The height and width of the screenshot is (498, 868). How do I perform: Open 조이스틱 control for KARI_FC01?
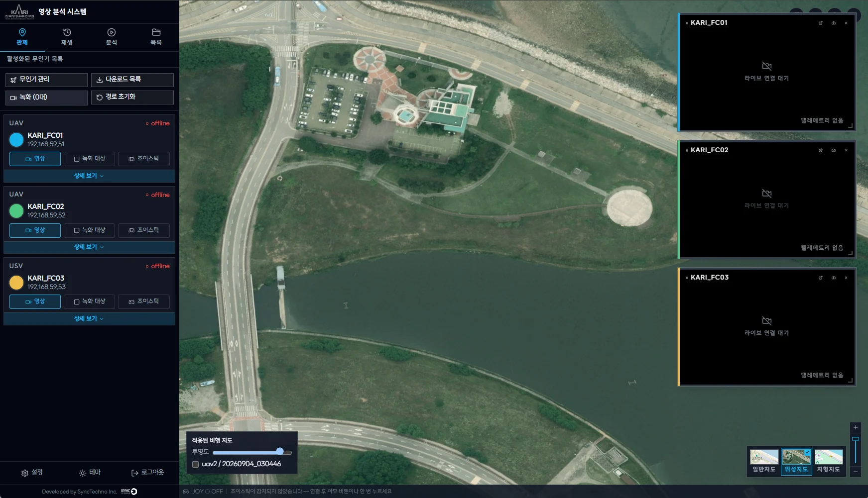[144, 159]
